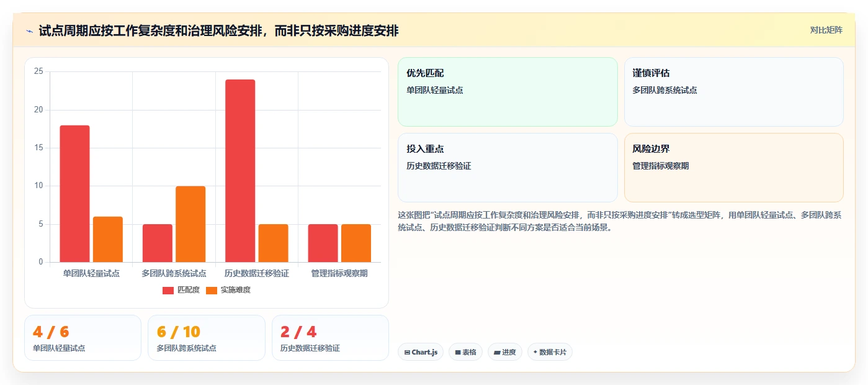868x385 pixels.
Task: Toggle the orange 实施难度 legend swatch
Action: (x=212, y=290)
